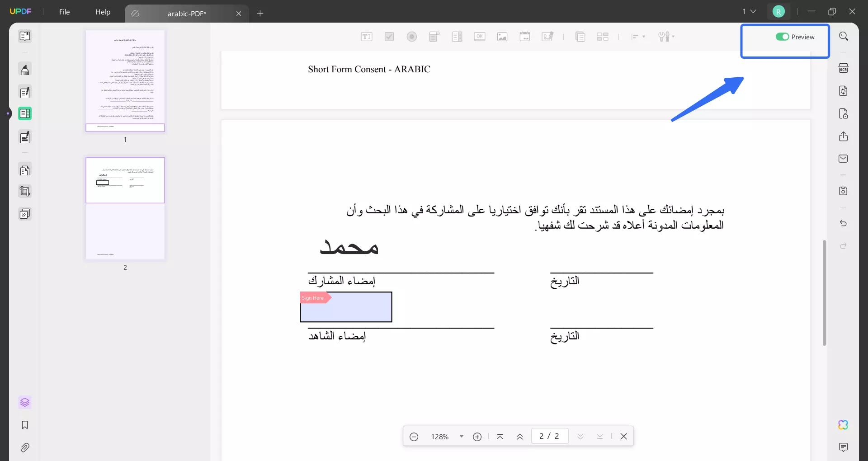The image size is (868, 461).
Task: Expand the window count dropdown near the avatar
Action: click(749, 11)
